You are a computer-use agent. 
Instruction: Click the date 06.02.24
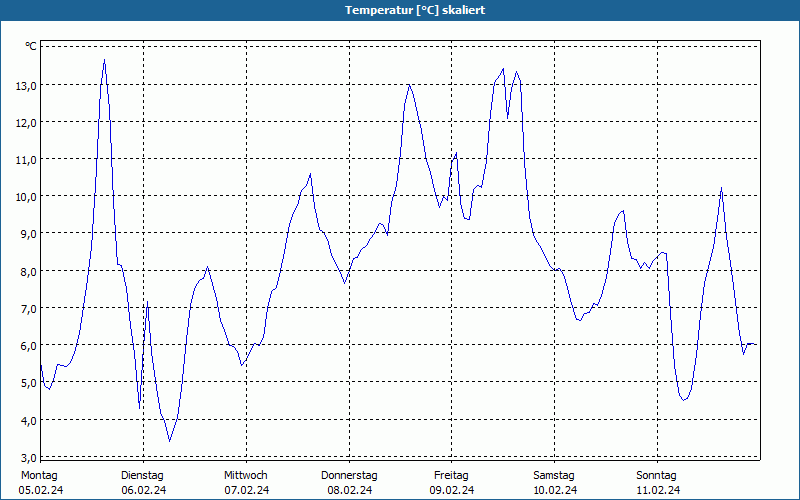[x=144, y=490]
